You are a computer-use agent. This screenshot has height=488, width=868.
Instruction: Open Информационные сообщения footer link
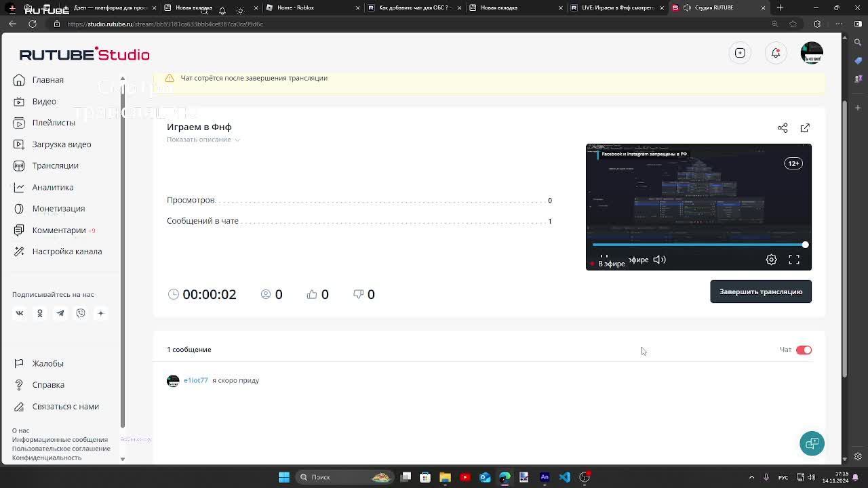coord(60,440)
